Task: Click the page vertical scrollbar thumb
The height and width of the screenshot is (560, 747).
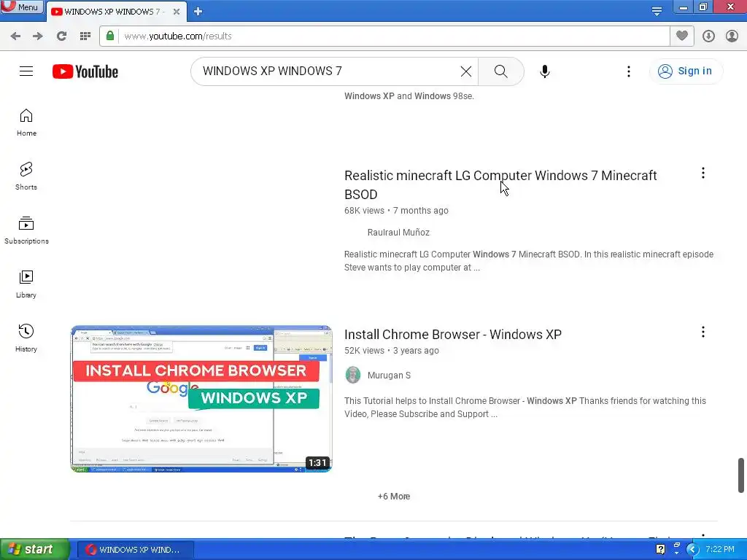Action: pyautogui.click(x=741, y=475)
